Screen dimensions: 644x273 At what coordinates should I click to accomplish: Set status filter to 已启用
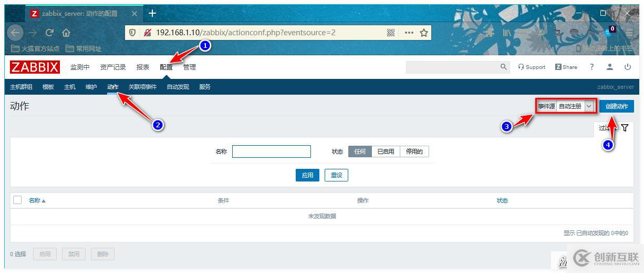[386, 151]
